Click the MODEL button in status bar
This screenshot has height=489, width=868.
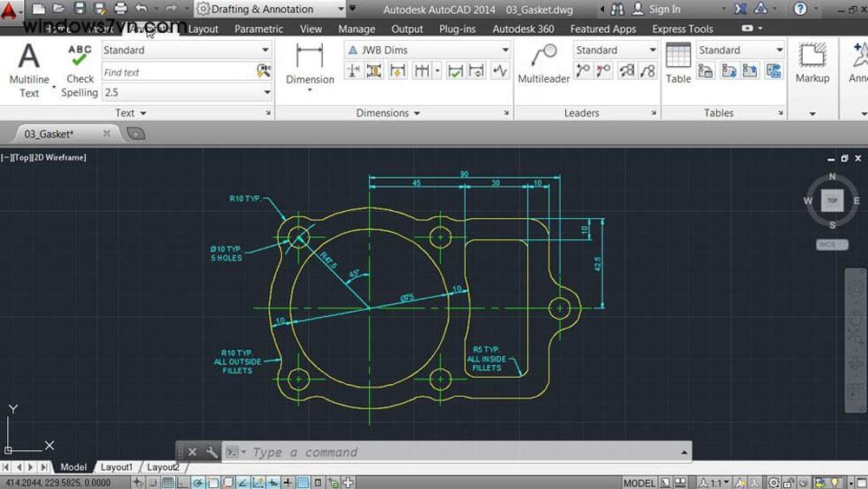coord(640,483)
